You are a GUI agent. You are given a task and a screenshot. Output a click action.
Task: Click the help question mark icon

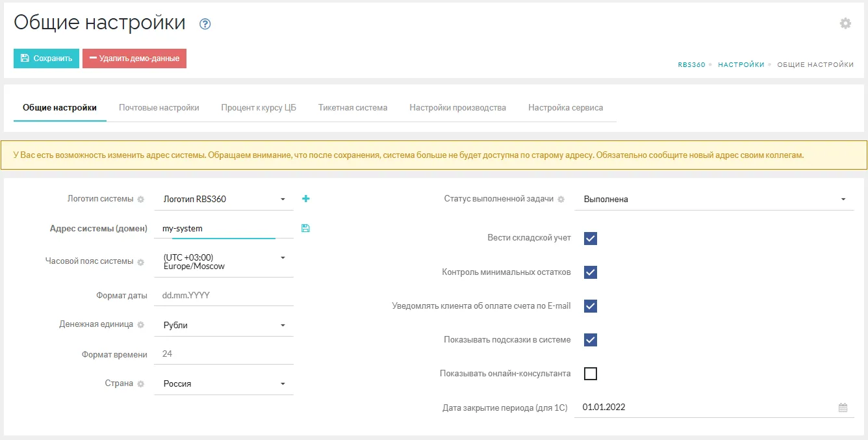[205, 24]
